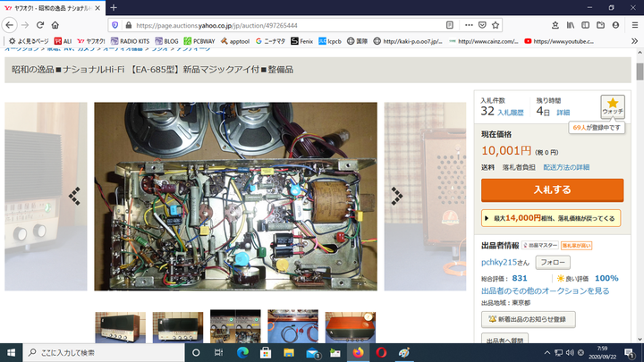Click the star Watch button
Screen dimensions: 644x362
click(x=613, y=107)
